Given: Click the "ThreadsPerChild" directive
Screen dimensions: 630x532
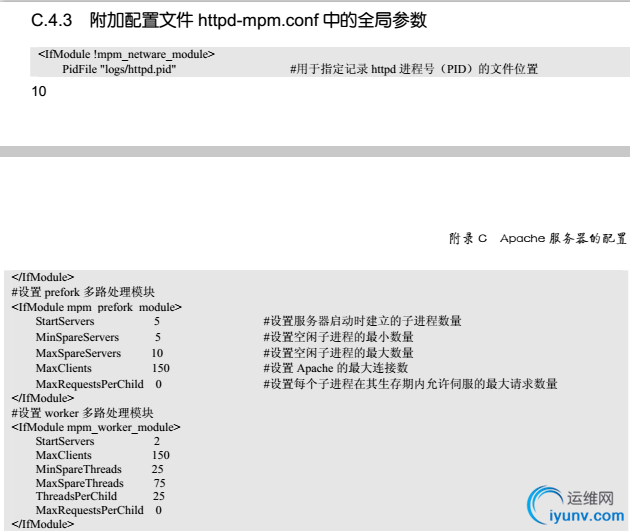Looking at the screenshot, I should 76,497.
